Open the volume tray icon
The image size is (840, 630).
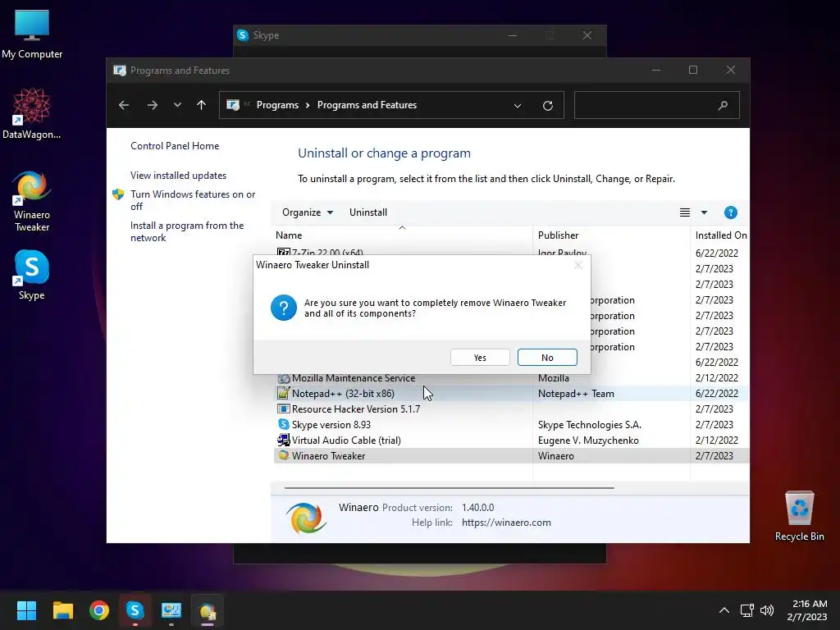767,610
